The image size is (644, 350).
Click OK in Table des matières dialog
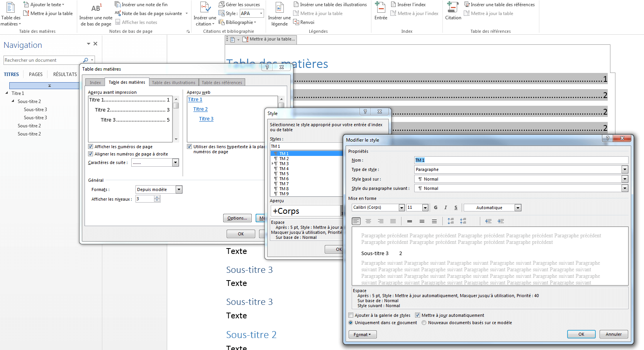241,234
